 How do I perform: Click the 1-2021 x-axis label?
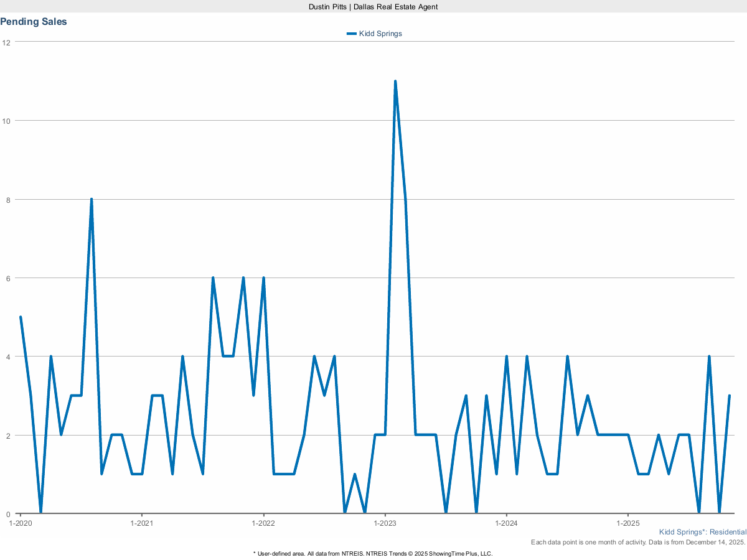142,523
